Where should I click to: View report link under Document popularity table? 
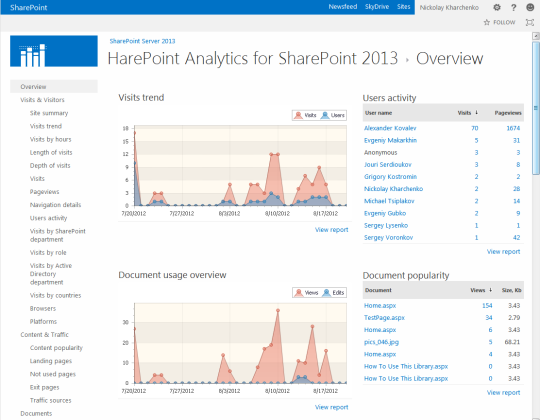pyautogui.click(x=503, y=392)
